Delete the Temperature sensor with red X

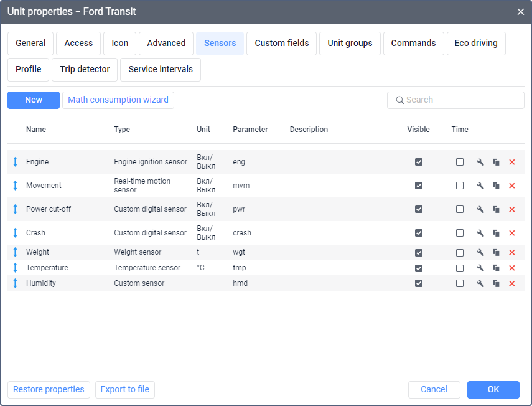[512, 268]
